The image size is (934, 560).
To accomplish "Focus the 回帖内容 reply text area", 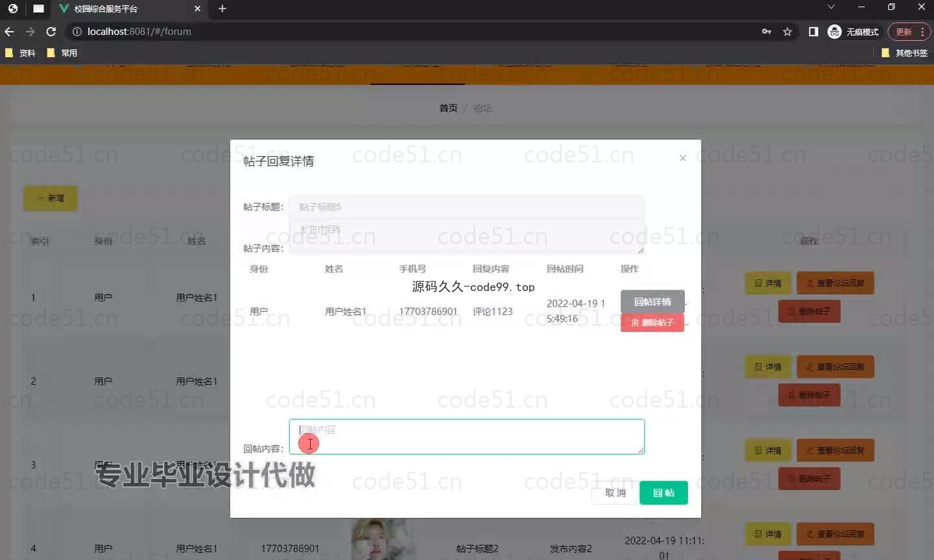I will [x=467, y=437].
